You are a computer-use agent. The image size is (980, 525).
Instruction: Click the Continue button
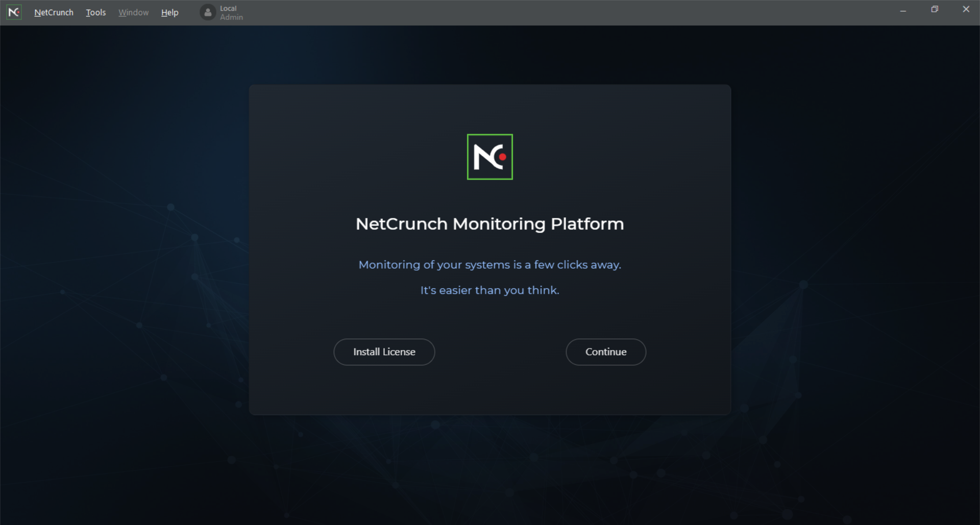606,352
